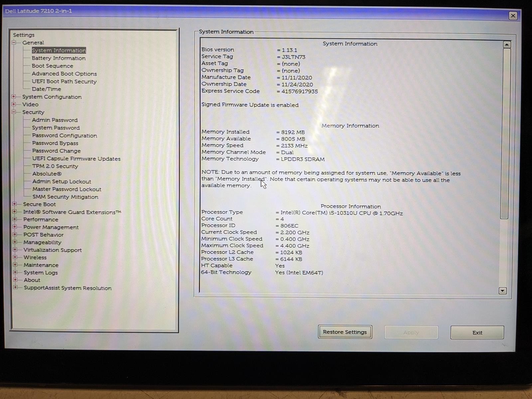Image resolution: width=532 pixels, height=399 pixels.
Task: Select System Logs label
Action: tap(41, 273)
